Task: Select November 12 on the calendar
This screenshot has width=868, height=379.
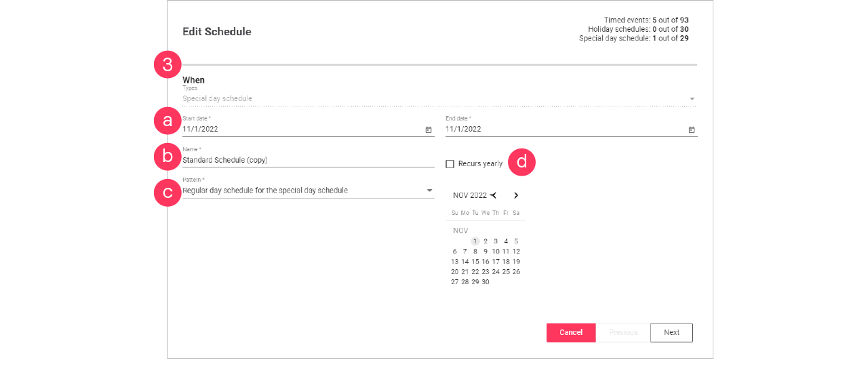Action: click(516, 251)
